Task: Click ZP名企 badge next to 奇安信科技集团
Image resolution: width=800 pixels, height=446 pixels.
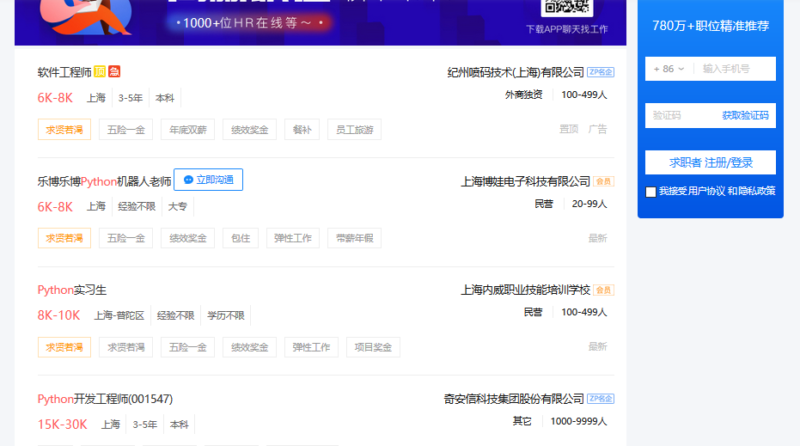Action: pyautogui.click(x=601, y=399)
